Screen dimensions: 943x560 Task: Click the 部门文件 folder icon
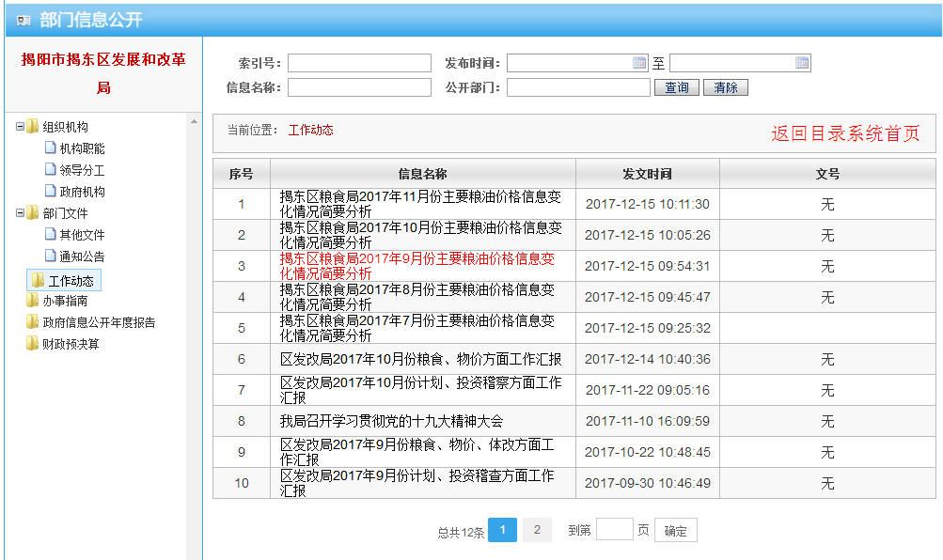point(33,212)
